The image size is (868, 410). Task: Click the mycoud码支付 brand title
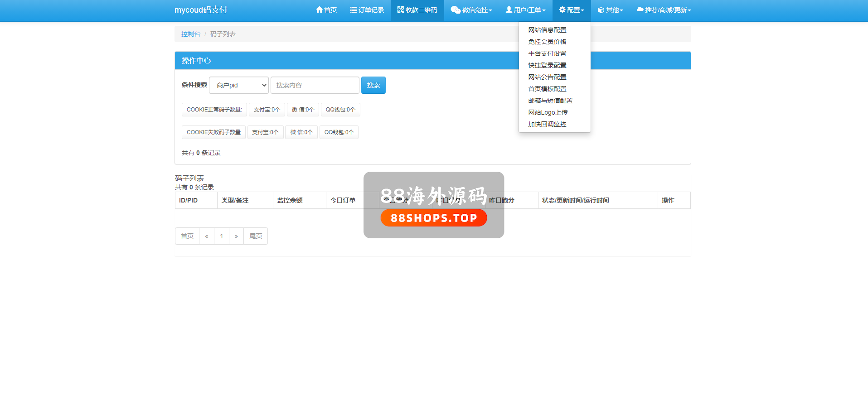point(201,10)
